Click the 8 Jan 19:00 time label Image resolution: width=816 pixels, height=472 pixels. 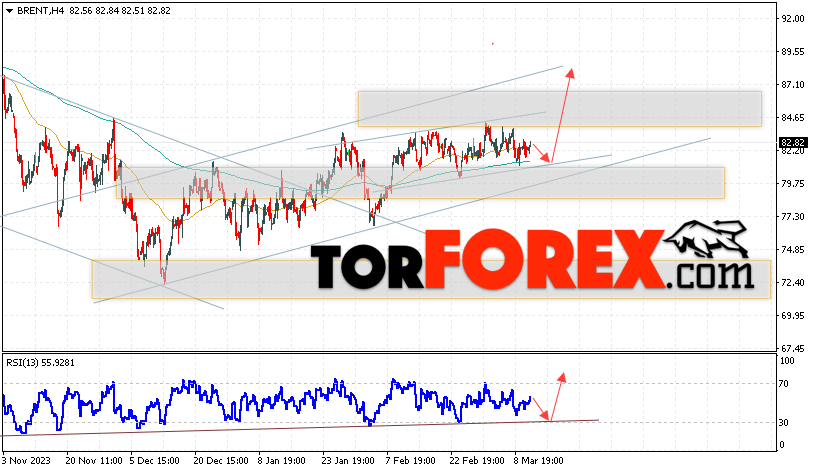pyautogui.click(x=282, y=461)
